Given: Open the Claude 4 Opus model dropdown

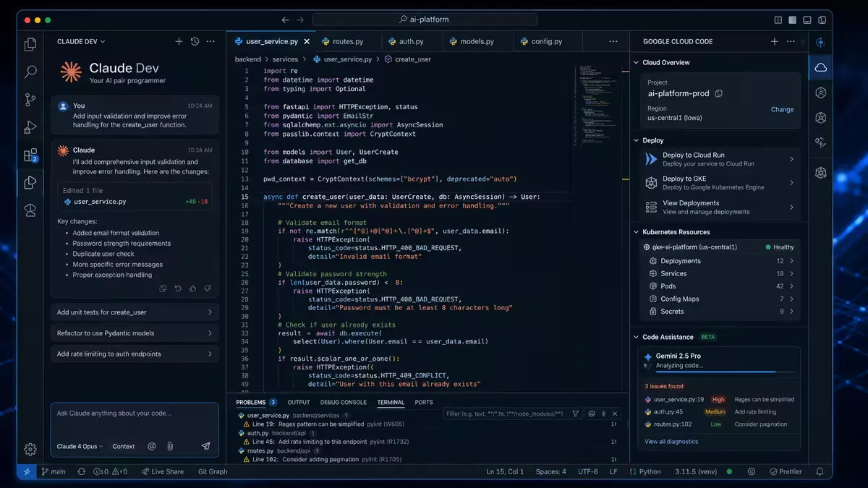Looking at the screenshot, I should pos(80,446).
